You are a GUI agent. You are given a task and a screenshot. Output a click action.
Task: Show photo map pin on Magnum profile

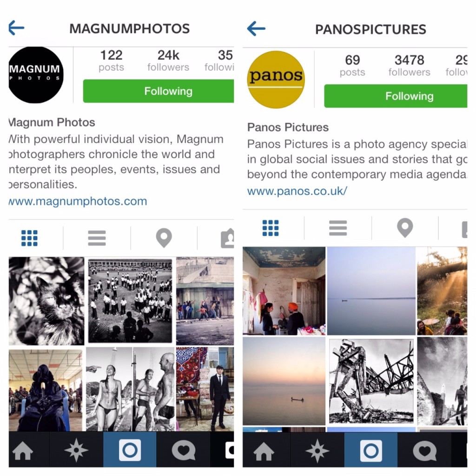point(164,238)
